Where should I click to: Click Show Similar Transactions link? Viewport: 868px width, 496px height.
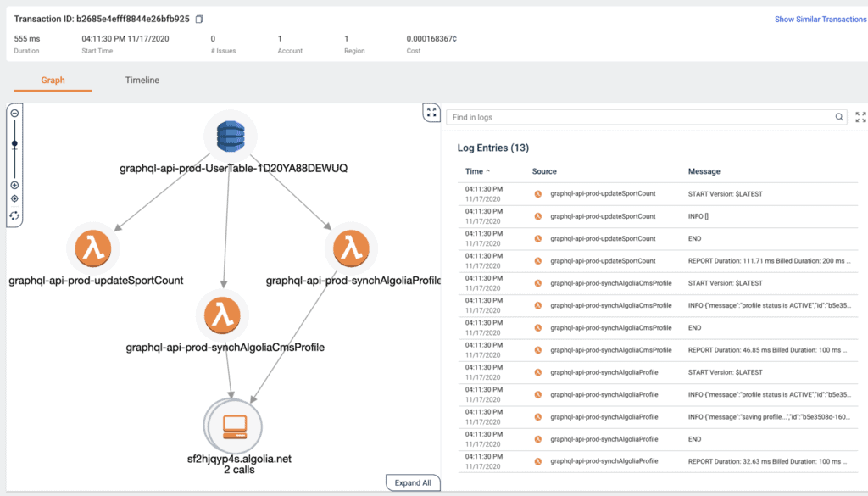pyautogui.click(x=820, y=19)
